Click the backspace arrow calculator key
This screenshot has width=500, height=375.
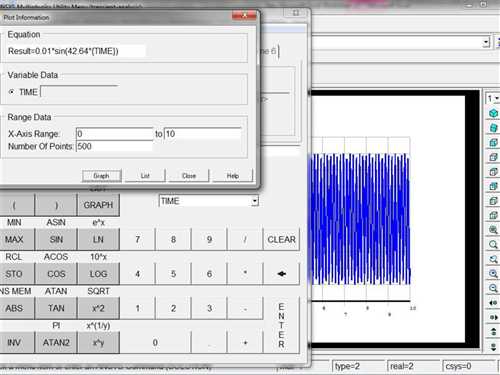click(282, 274)
